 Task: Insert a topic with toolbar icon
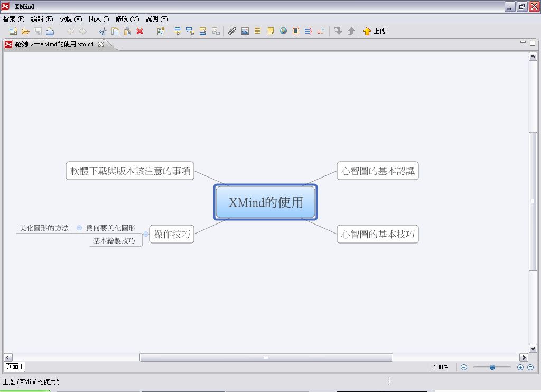point(178,31)
